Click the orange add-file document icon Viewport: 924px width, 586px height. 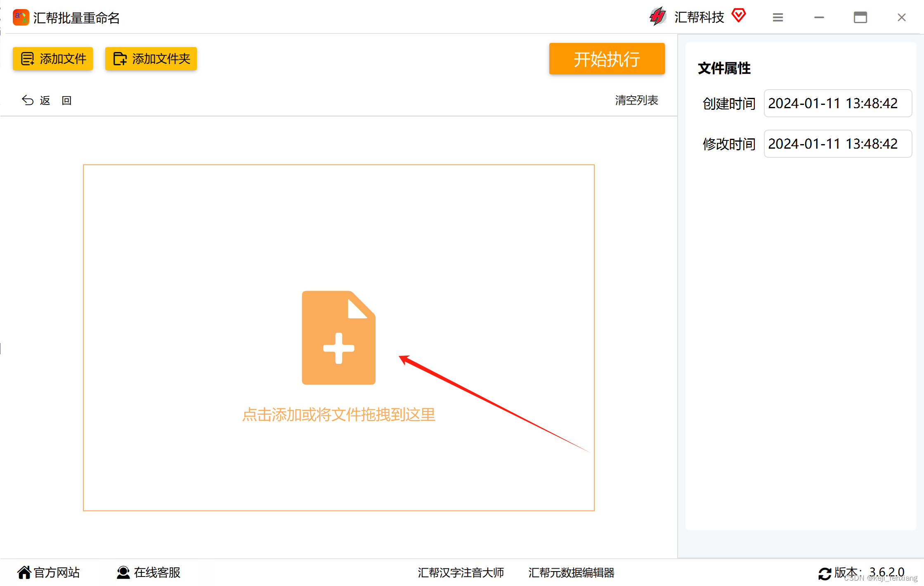339,338
